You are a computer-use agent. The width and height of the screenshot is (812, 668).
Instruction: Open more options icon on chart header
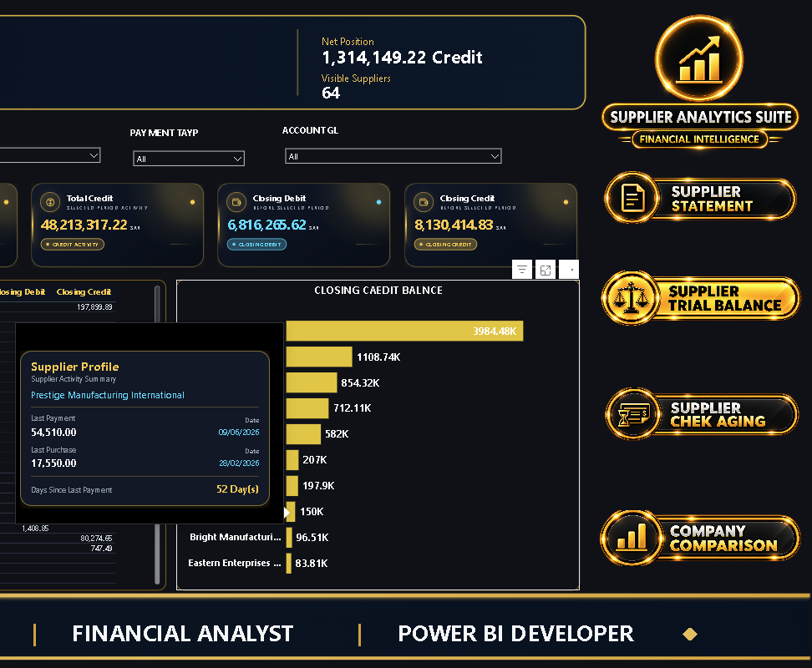point(569,270)
